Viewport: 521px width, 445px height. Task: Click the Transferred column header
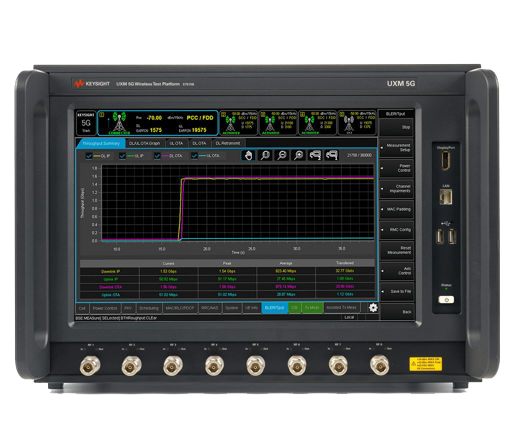[x=345, y=263]
